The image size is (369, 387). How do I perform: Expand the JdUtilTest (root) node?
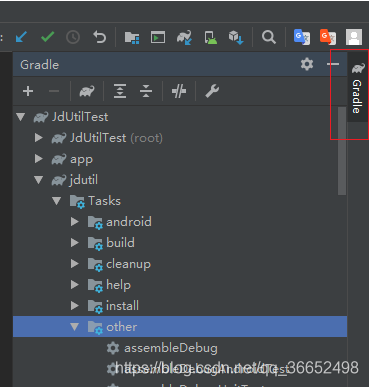(39, 138)
